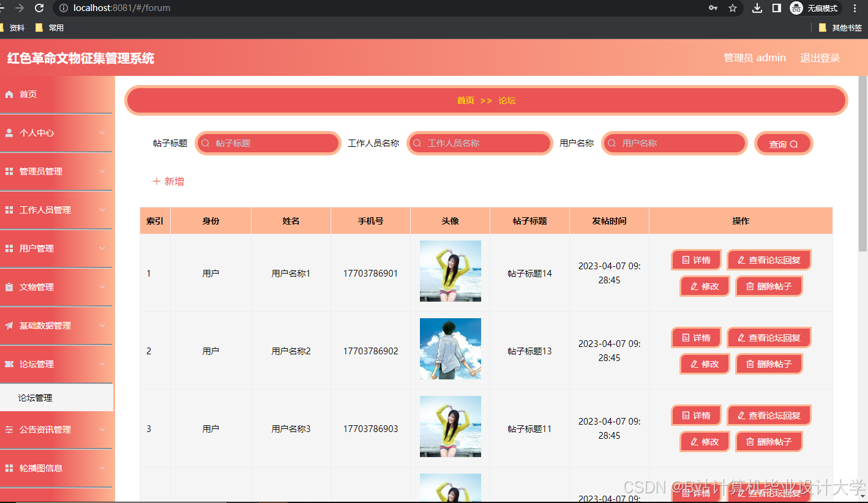Expand 个人中心 chevron
Image resolution: width=868 pixels, height=503 pixels.
click(102, 133)
